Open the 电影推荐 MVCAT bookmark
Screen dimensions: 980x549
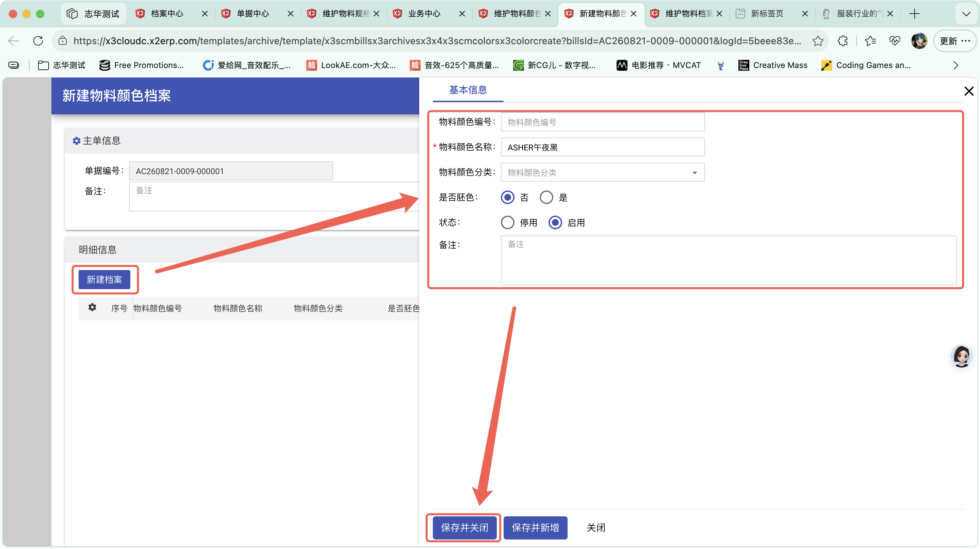tap(658, 65)
